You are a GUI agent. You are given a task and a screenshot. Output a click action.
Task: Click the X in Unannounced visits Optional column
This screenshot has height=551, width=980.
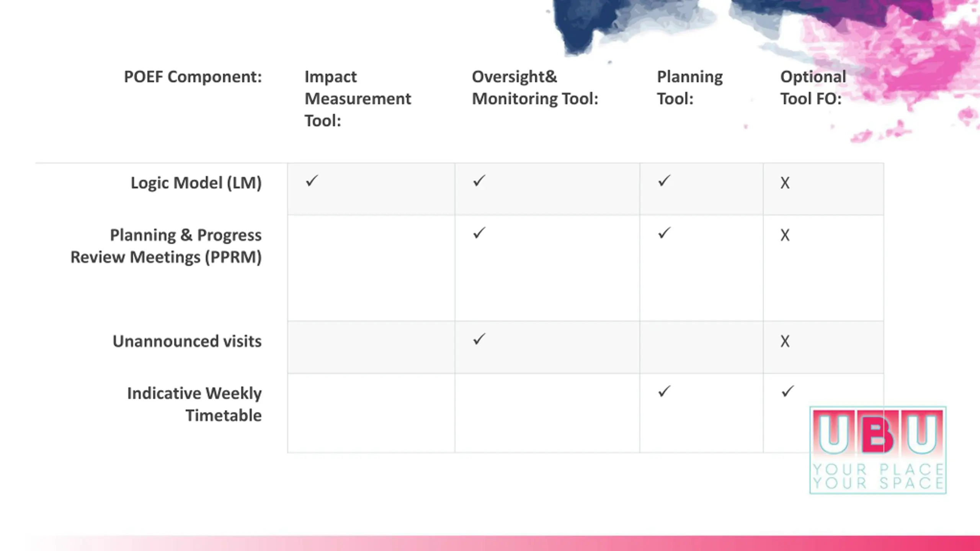(785, 341)
